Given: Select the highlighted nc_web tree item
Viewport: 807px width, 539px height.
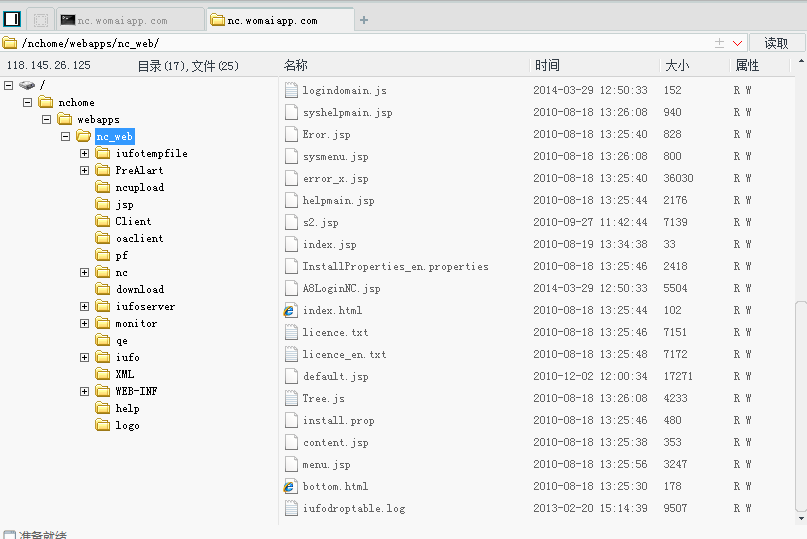Looking at the screenshot, I should (115, 136).
